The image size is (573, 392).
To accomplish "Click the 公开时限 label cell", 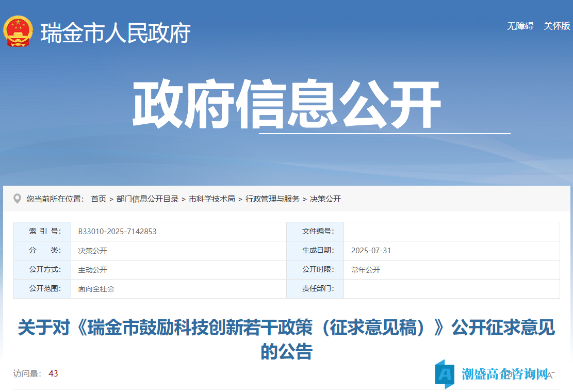I will (x=315, y=270).
